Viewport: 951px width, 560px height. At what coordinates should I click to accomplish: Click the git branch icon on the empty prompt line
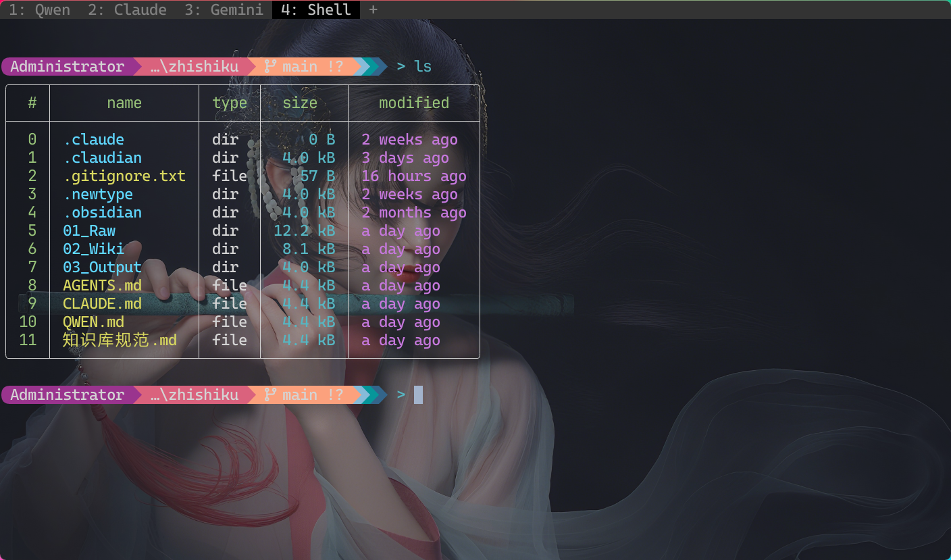click(270, 394)
